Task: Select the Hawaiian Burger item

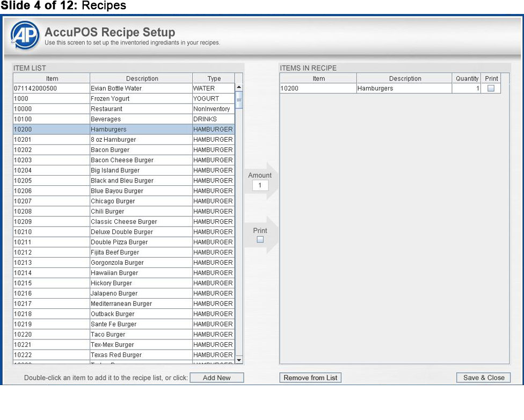Action: coord(124,273)
